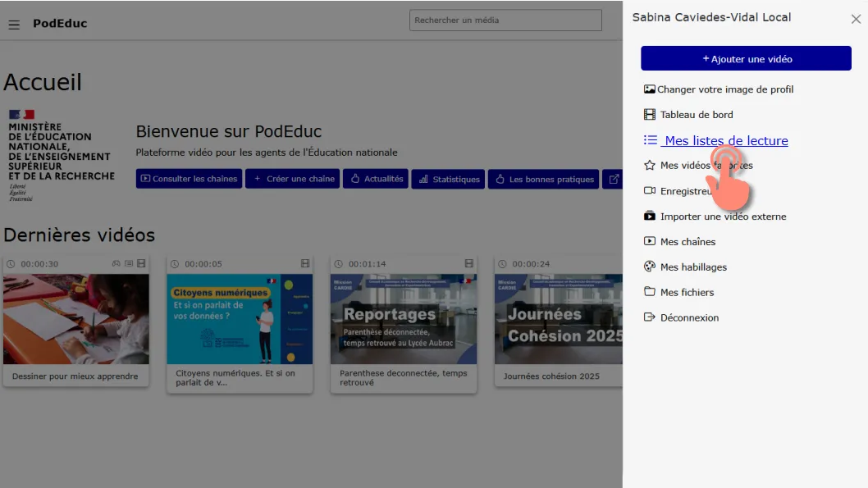
Task: Click the play box icon beside Mes chaînes
Action: point(649,241)
